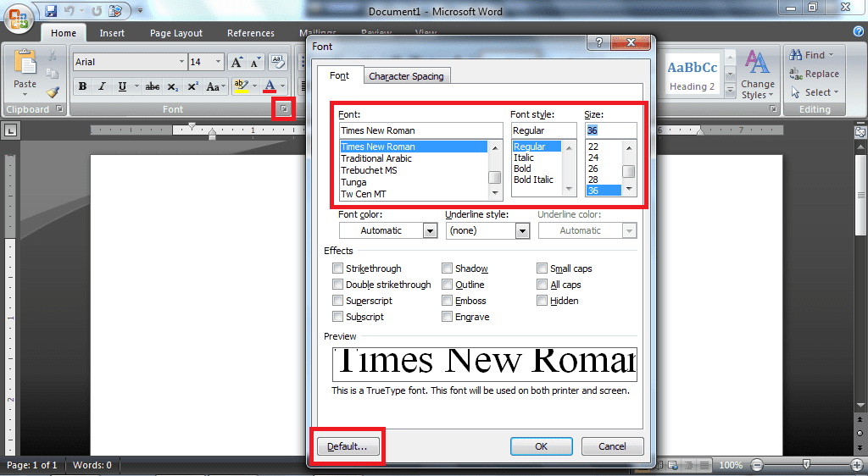Select the Home ribbon tab

point(64,33)
